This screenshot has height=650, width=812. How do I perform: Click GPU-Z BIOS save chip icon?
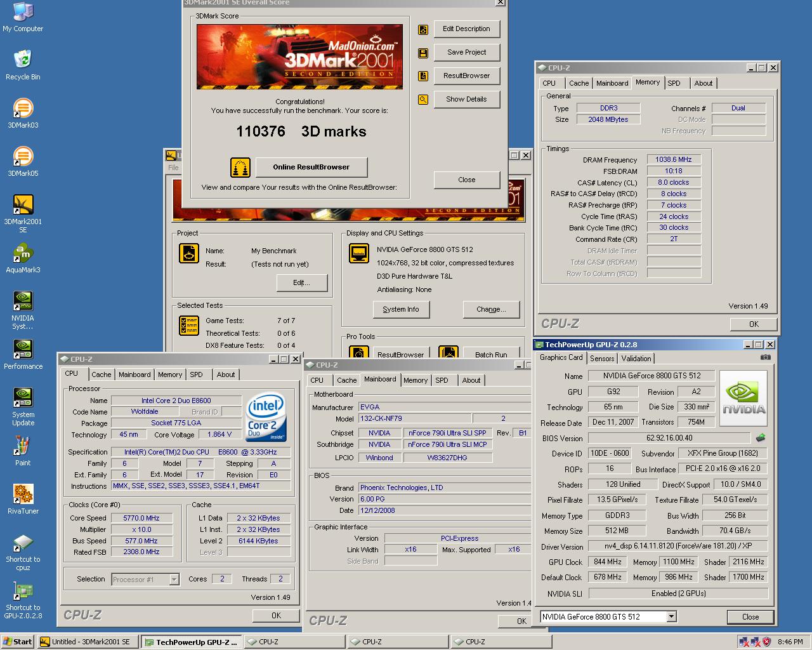(761, 437)
